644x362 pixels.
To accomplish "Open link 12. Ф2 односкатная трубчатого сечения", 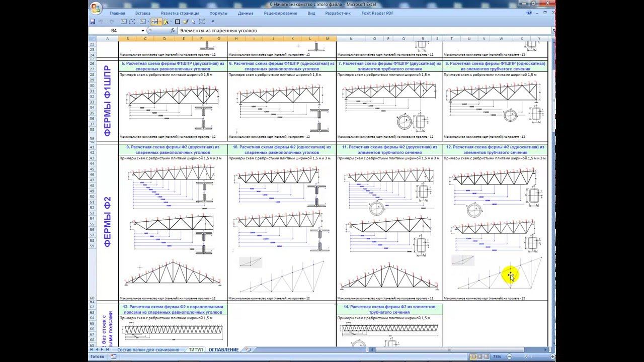I will [496, 150].
